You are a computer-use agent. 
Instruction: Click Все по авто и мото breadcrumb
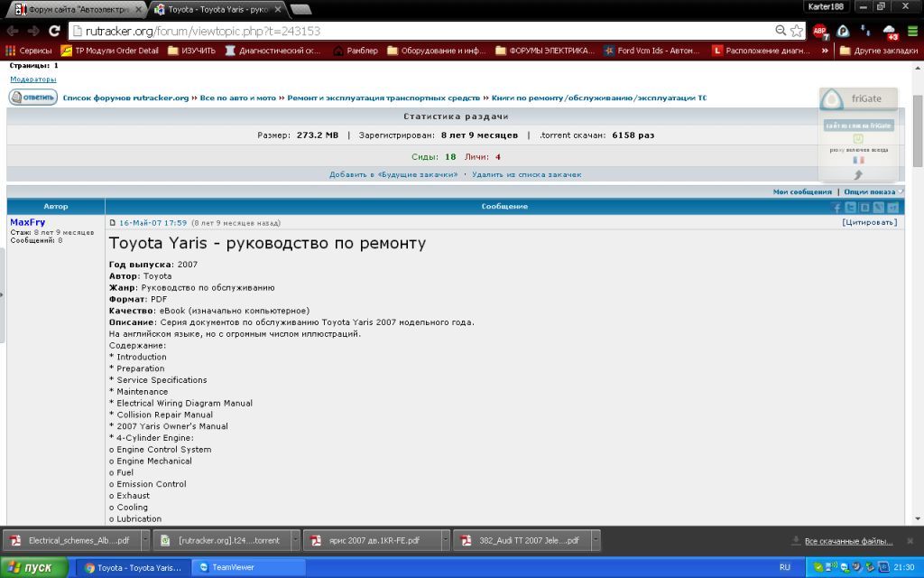click(238, 98)
